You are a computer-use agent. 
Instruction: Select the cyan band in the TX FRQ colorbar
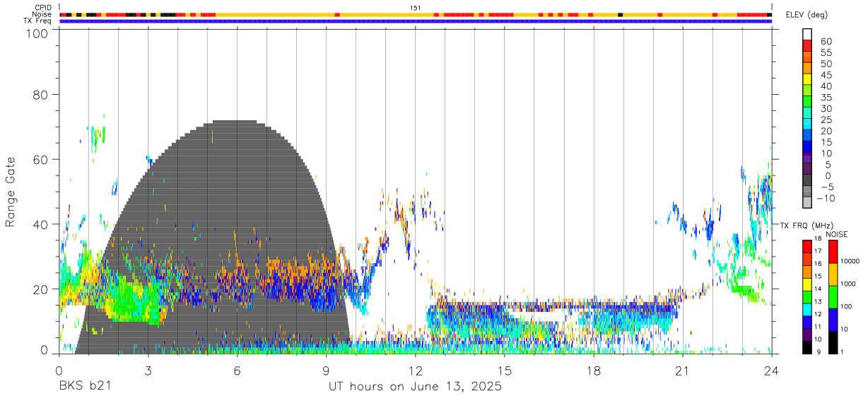pos(807,308)
